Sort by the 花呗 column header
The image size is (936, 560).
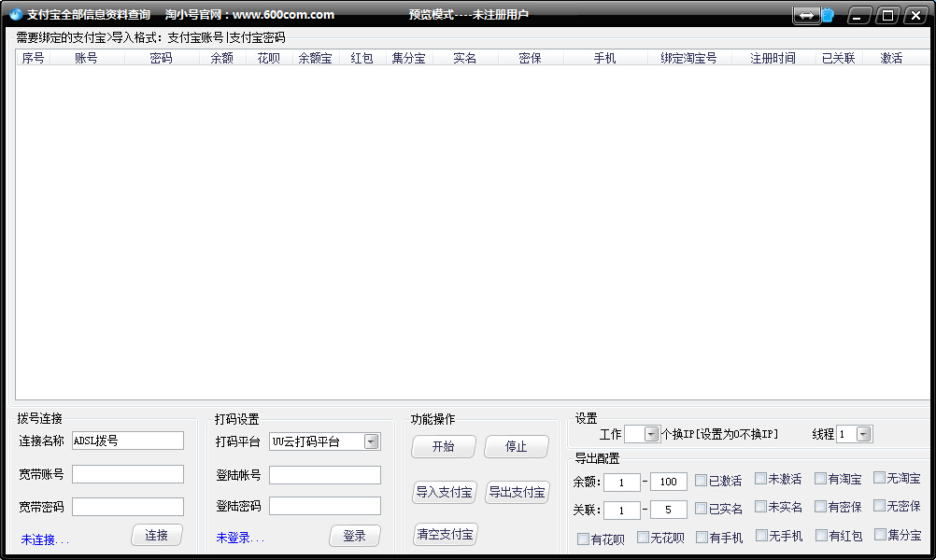pyautogui.click(x=269, y=58)
